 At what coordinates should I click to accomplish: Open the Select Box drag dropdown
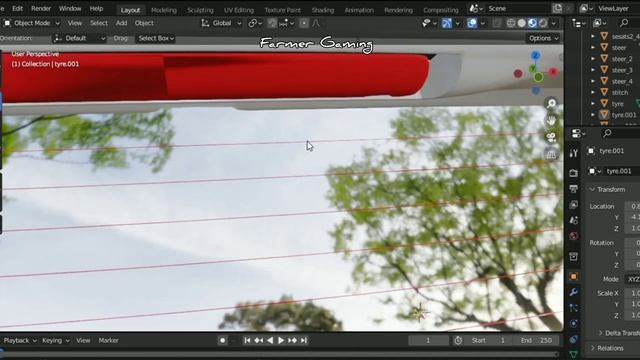click(x=156, y=38)
